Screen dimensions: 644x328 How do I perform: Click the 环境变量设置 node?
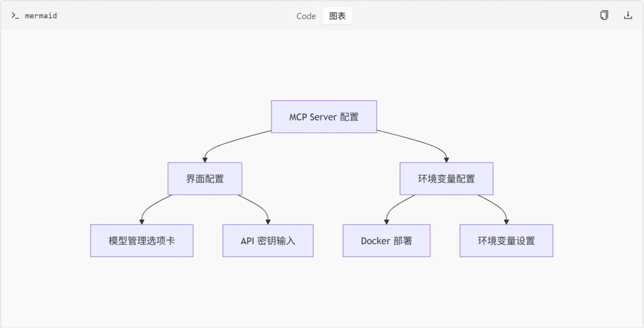tap(507, 240)
